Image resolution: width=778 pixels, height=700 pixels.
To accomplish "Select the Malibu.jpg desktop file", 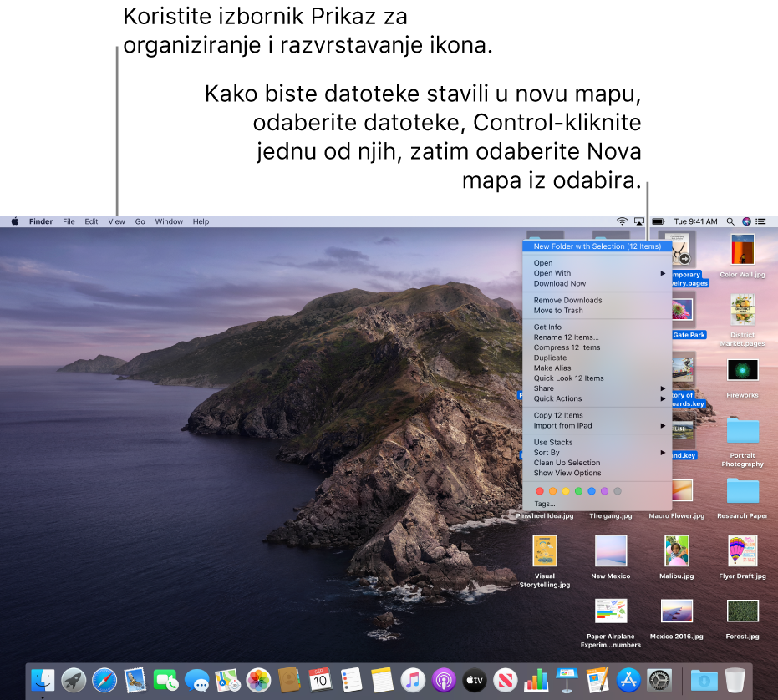I will coord(676,556).
